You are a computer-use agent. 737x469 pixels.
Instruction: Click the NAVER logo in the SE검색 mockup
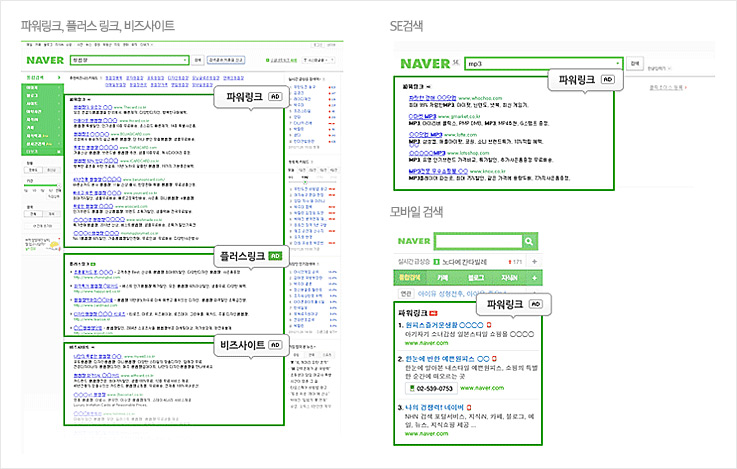tap(425, 63)
